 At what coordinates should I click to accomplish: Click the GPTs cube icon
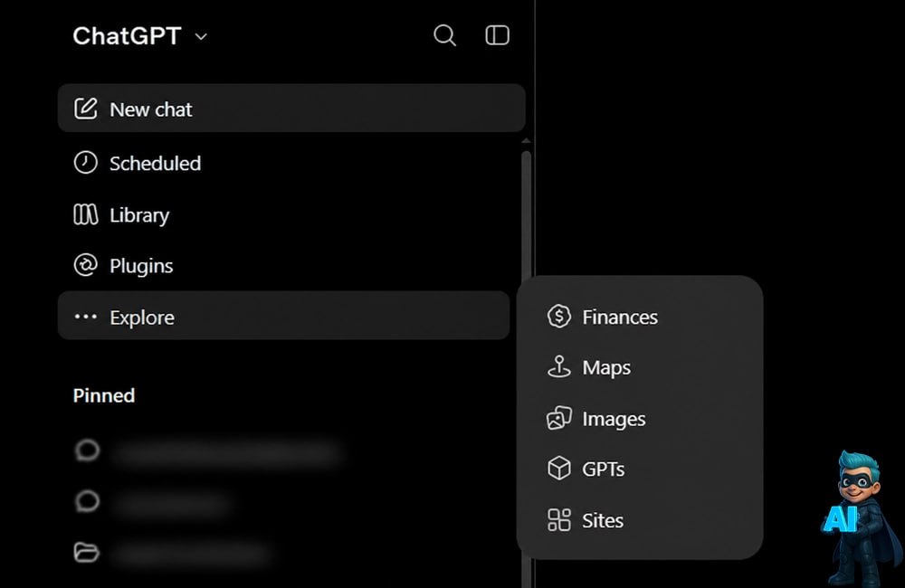tap(558, 469)
